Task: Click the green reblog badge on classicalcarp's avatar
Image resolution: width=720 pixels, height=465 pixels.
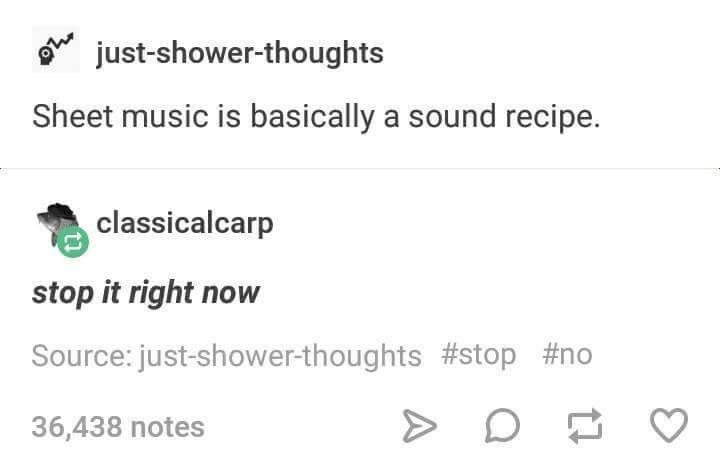Action: tap(73, 242)
